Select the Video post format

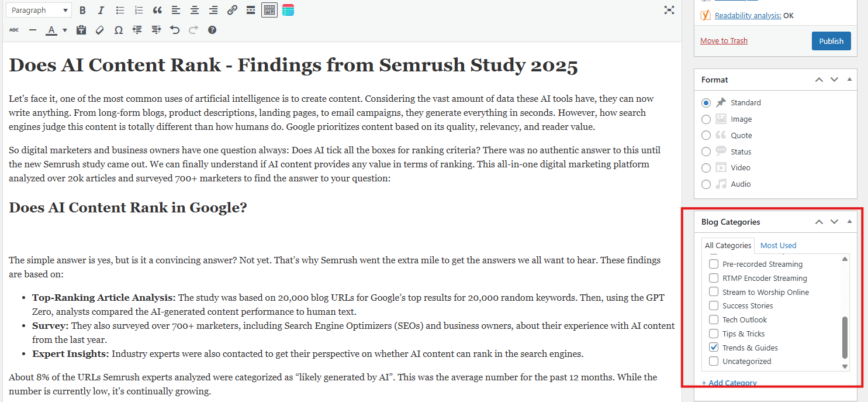pyautogui.click(x=706, y=168)
